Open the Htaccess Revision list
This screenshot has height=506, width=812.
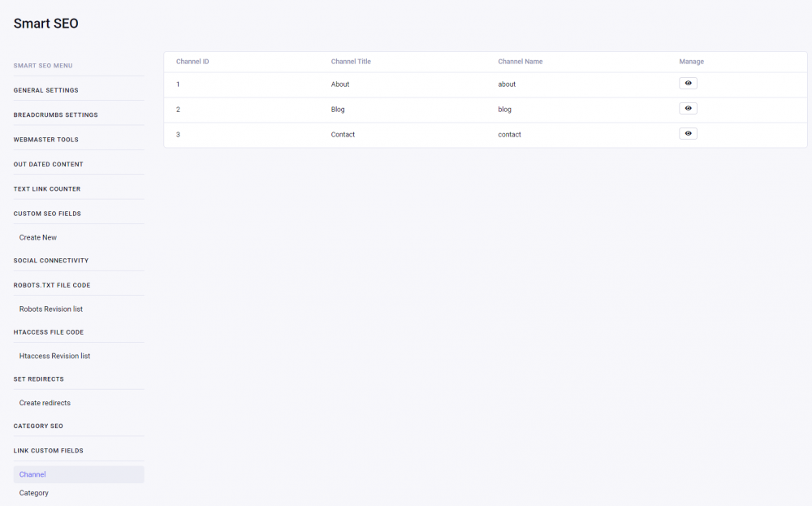coord(54,356)
